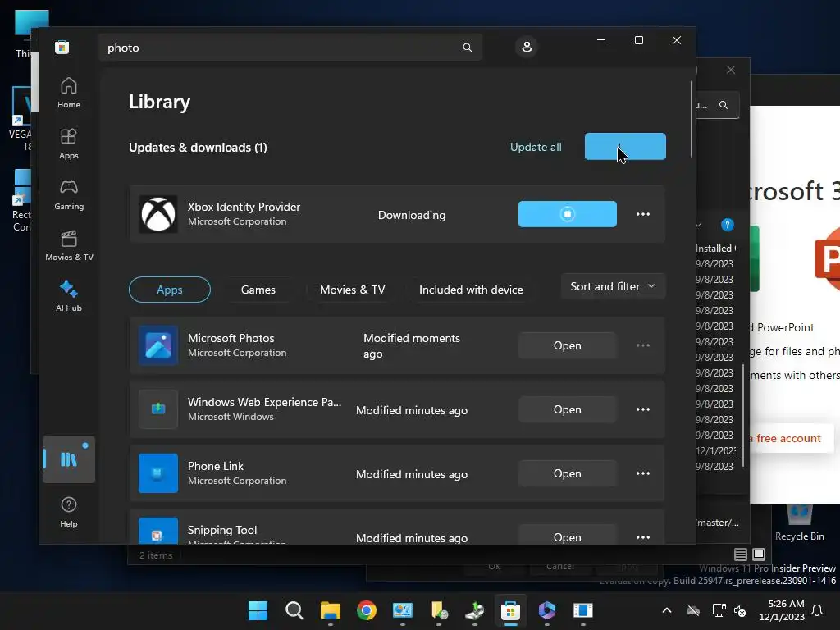This screenshot has height=630, width=840.
Task: Open Windows Web Experience Pack
Action: click(x=568, y=409)
